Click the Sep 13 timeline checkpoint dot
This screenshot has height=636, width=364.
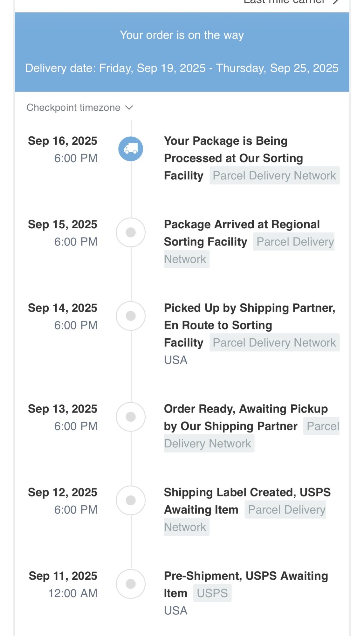tap(131, 417)
